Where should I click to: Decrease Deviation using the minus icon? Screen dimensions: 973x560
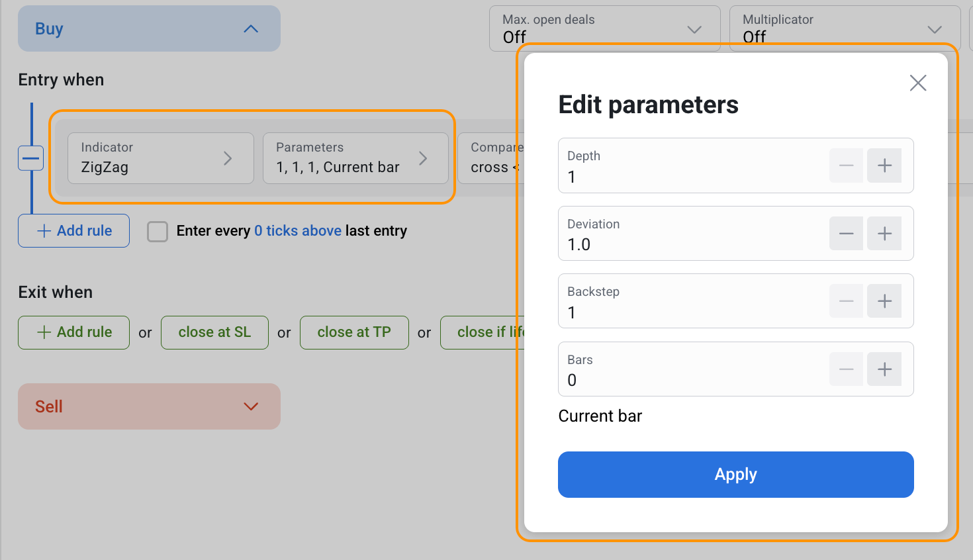pos(846,234)
